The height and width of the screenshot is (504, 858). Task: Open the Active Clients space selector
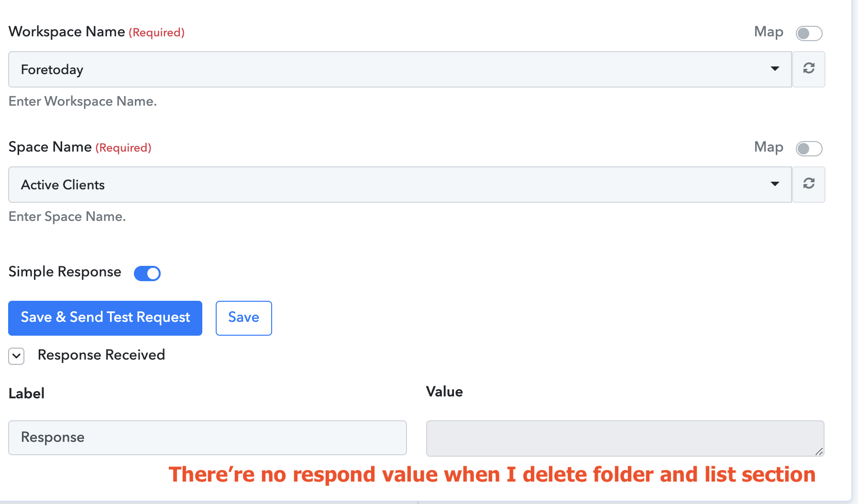[400, 185]
